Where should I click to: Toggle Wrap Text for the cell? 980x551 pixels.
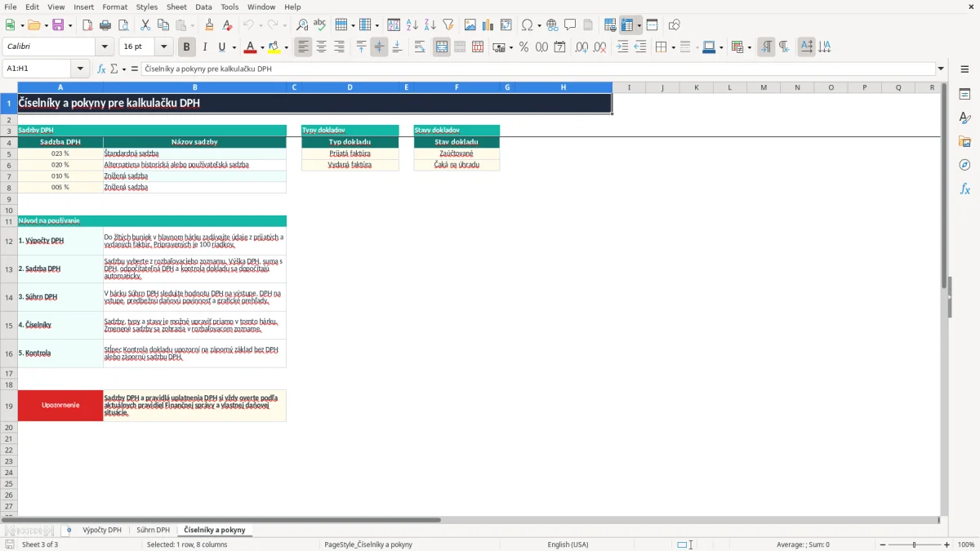click(x=420, y=47)
